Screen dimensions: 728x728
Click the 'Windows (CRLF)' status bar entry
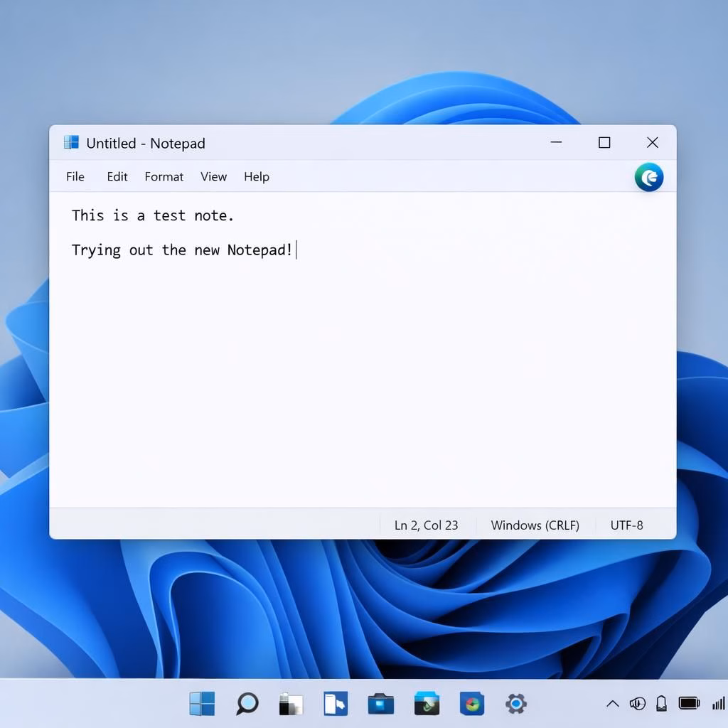535,525
